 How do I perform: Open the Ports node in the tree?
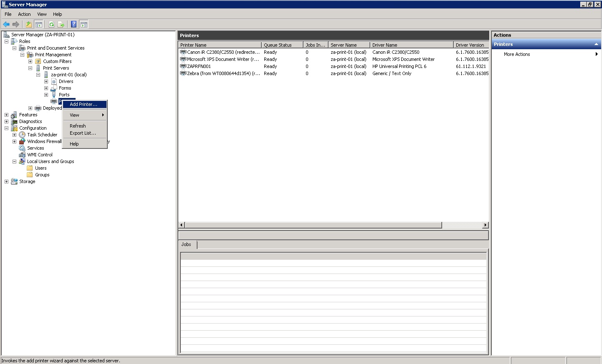(64, 95)
